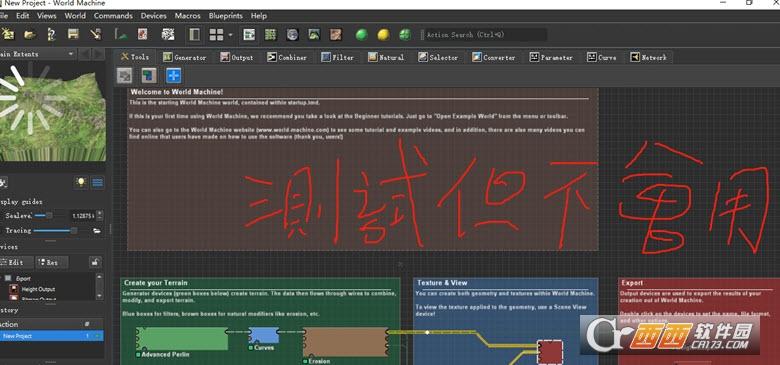Select the gray arrow tool under Tools tab
Viewport: 780px width, 365px height.
click(x=124, y=76)
